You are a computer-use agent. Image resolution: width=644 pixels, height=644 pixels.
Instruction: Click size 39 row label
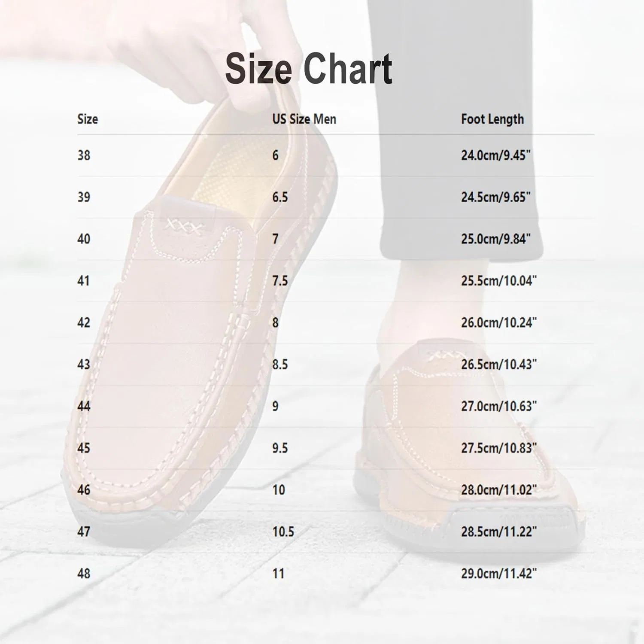click(x=84, y=197)
